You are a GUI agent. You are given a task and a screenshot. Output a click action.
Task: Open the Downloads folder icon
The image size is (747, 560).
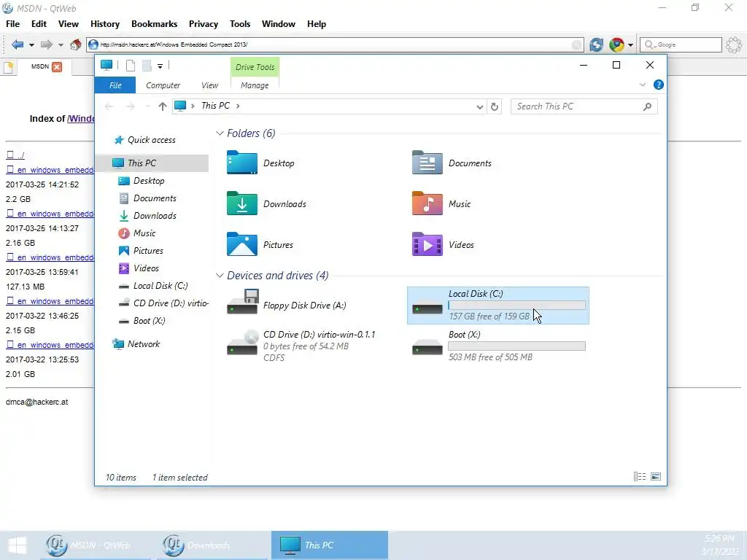tap(242, 204)
